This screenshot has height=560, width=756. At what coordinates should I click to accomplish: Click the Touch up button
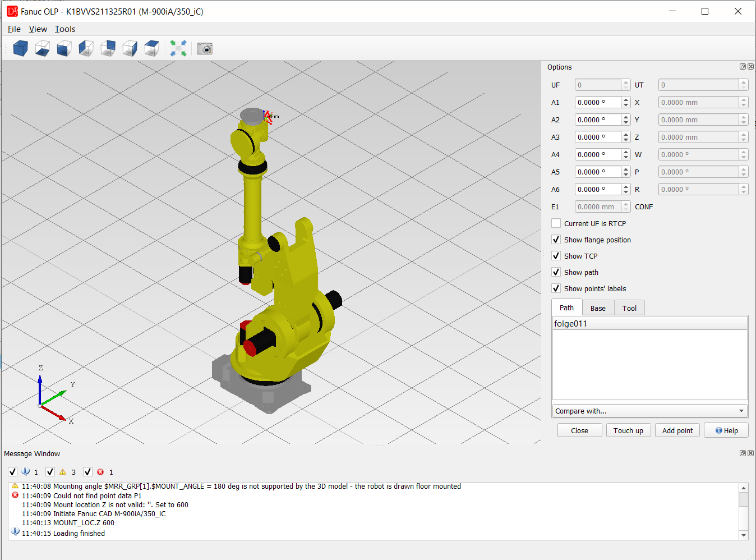click(x=628, y=430)
